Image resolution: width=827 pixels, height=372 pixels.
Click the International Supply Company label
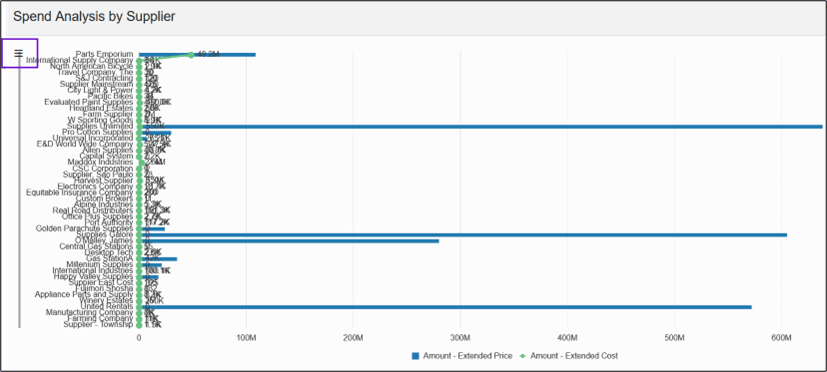pos(80,60)
